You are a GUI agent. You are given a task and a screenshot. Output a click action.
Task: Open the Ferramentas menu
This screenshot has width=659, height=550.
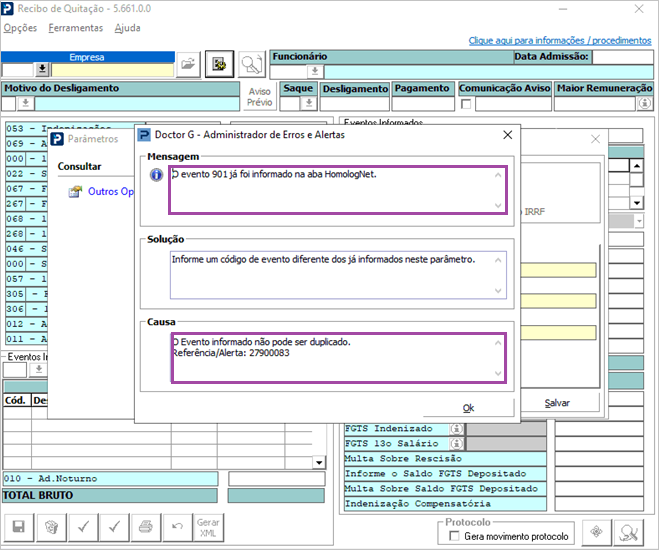(75, 28)
